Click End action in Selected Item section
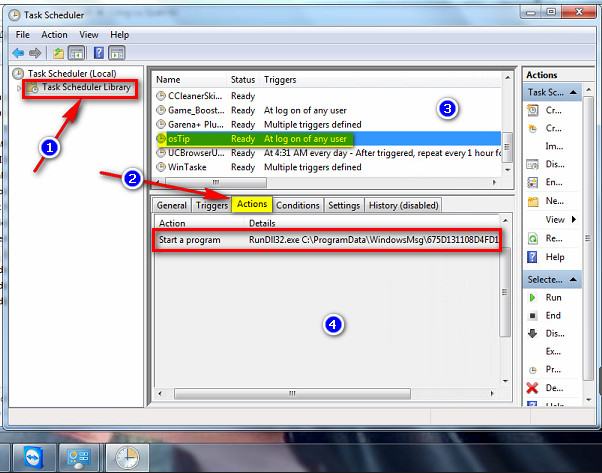The height and width of the screenshot is (473, 602). coord(552,315)
